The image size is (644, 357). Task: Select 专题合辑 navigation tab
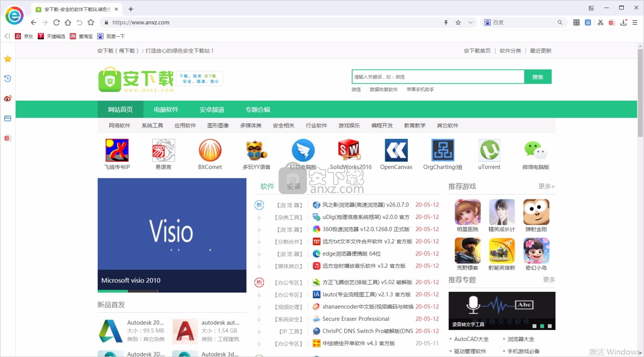click(x=258, y=109)
